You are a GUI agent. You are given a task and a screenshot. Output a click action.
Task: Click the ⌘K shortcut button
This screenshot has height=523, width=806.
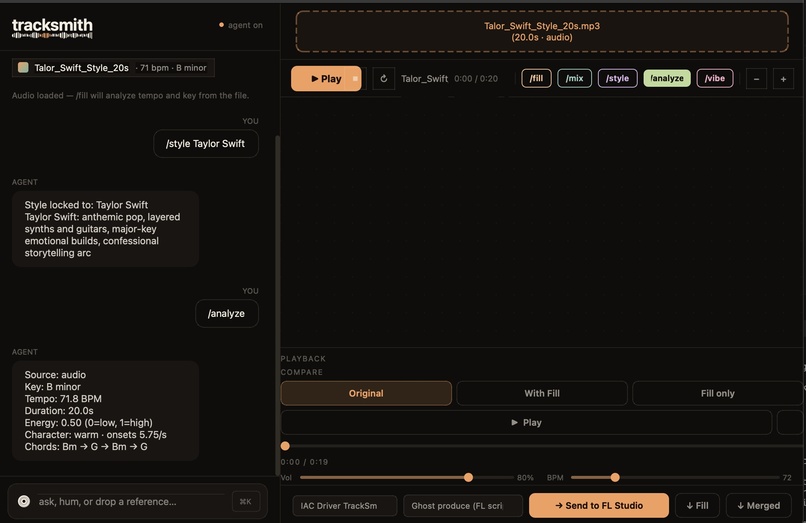pyautogui.click(x=246, y=501)
